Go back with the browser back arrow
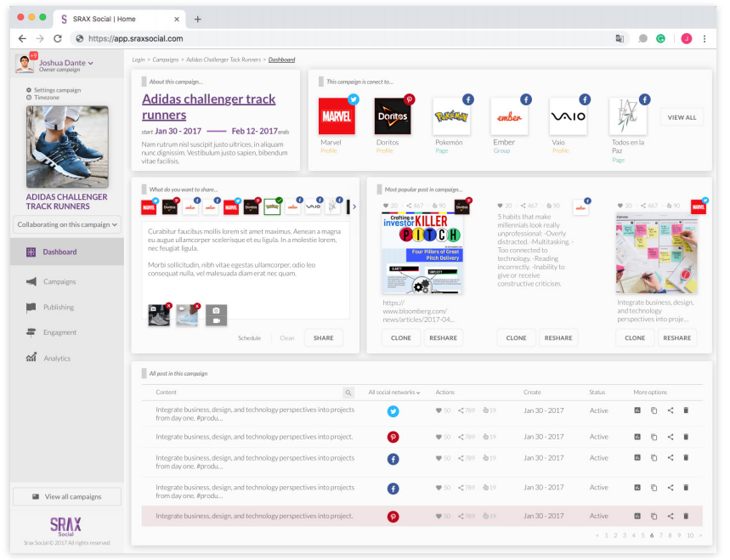730x560 pixels. pos(22,38)
